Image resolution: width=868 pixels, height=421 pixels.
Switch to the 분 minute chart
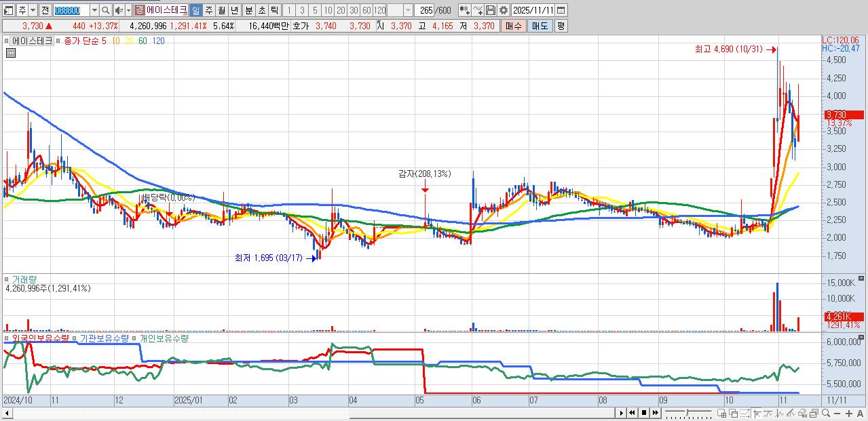[x=249, y=10]
